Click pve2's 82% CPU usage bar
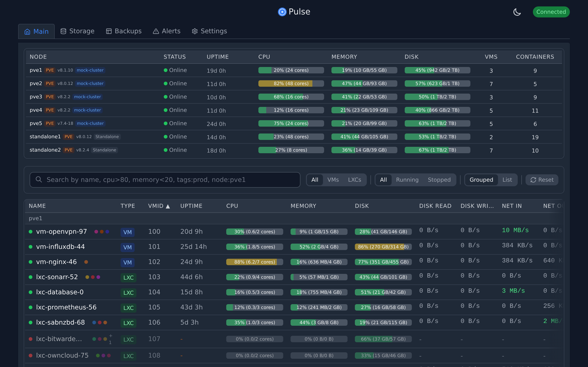This screenshot has height=367, width=588. click(x=291, y=83)
